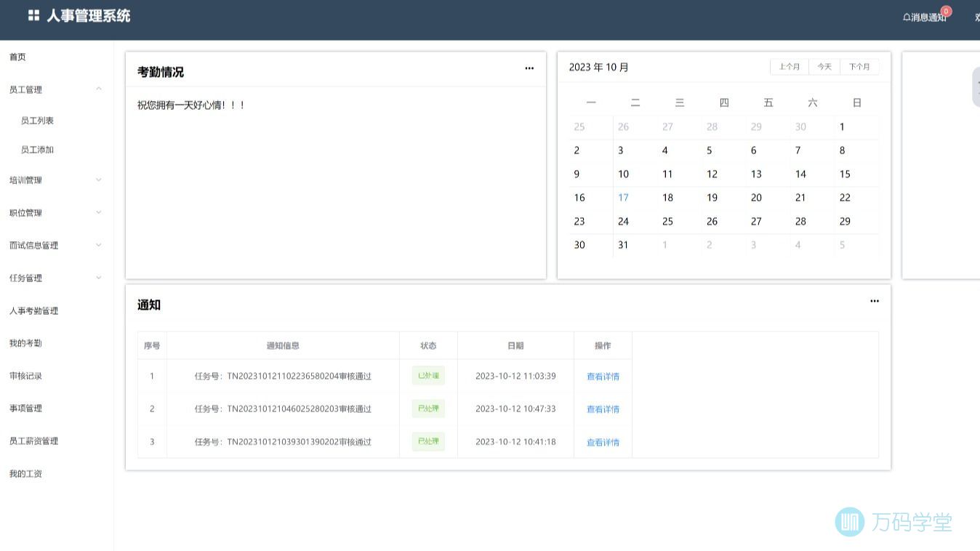Expand the 职位管理 sidebar menu
This screenshot has width=980, height=551.
coord(99,212)
